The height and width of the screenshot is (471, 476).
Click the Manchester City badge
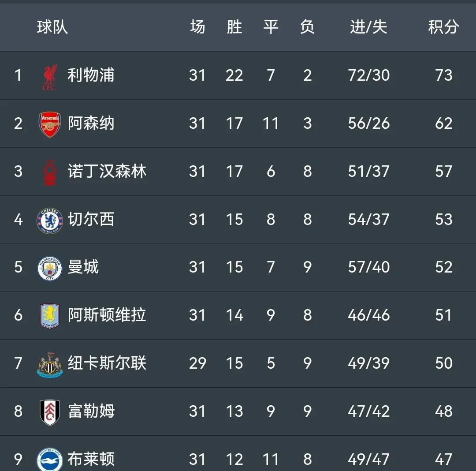pyautogui.click(x=49, y=268)
